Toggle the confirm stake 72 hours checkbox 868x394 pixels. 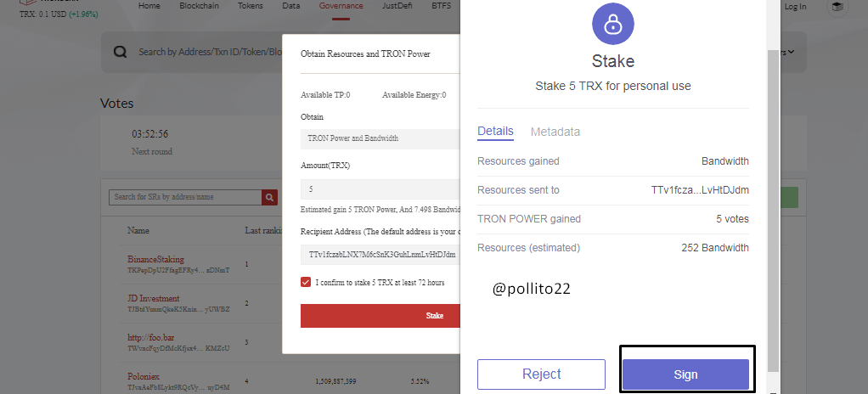click(x=306, y=282)
